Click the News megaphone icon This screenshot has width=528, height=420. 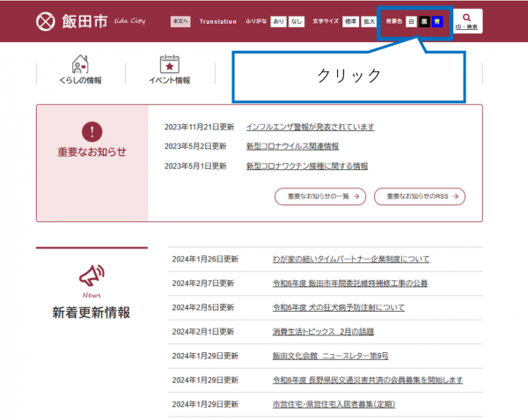[x=92, y=276]
